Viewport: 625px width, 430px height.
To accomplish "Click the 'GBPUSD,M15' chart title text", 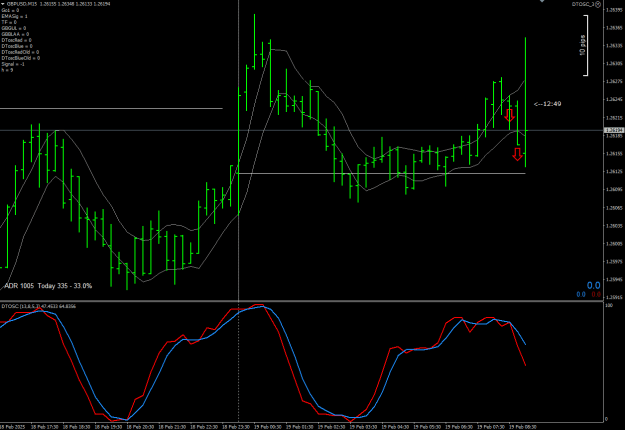I will (x=22, y=4).
